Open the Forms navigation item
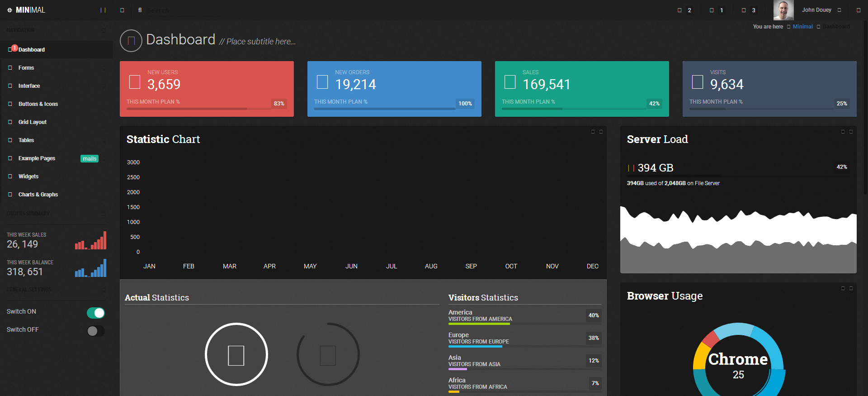868x396 pixels. tap(26, 68)
